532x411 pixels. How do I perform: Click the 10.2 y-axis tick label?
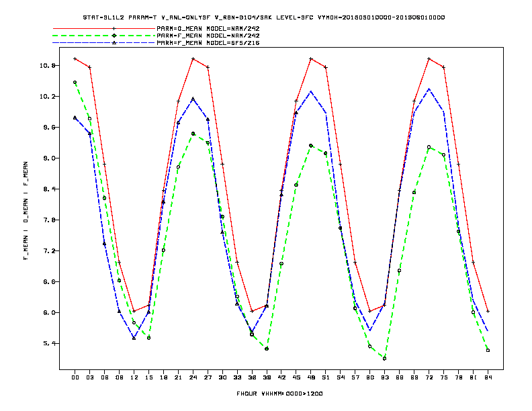(x=48, y=96)
